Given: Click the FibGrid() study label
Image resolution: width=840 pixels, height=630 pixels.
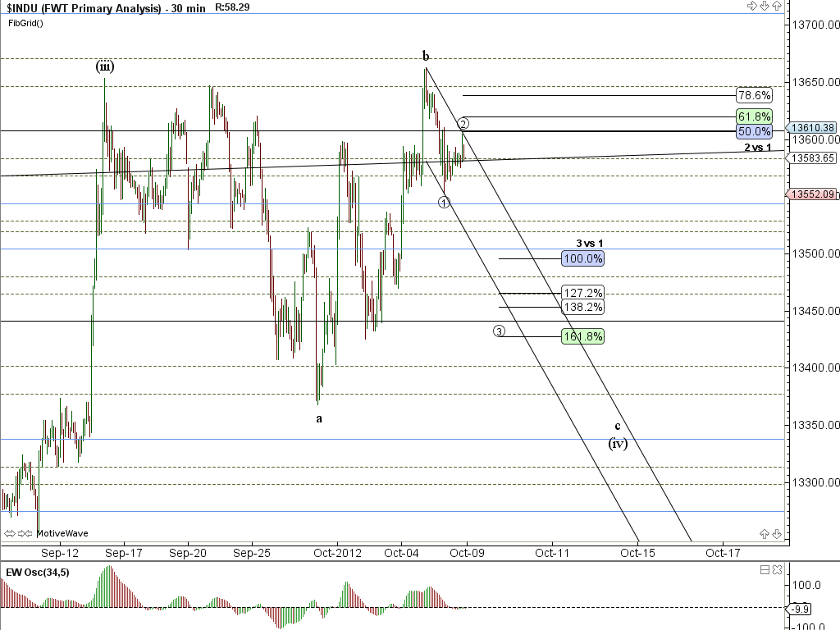Looking at the screenshot, I should click(x=25, y=22).
